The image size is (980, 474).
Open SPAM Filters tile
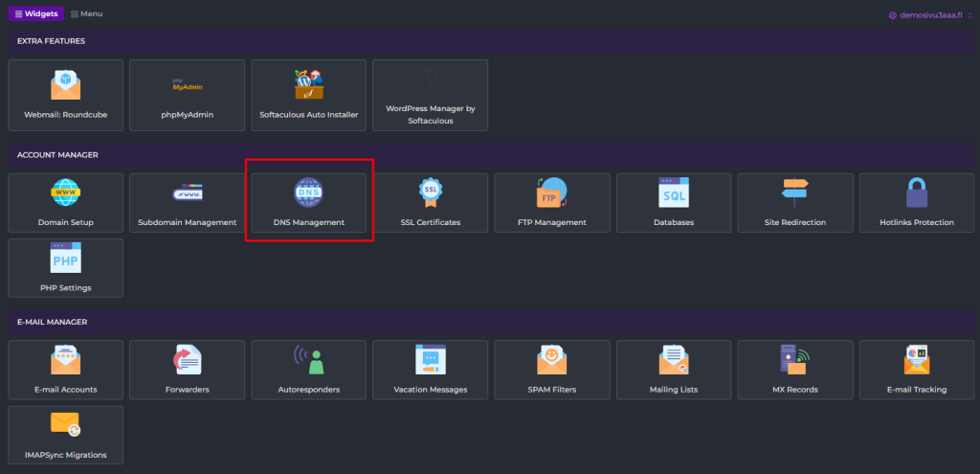[x=551, y=370]
